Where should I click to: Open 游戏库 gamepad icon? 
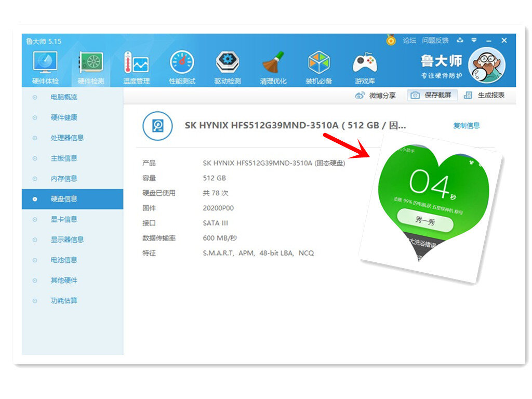click(x=365, y=62)
